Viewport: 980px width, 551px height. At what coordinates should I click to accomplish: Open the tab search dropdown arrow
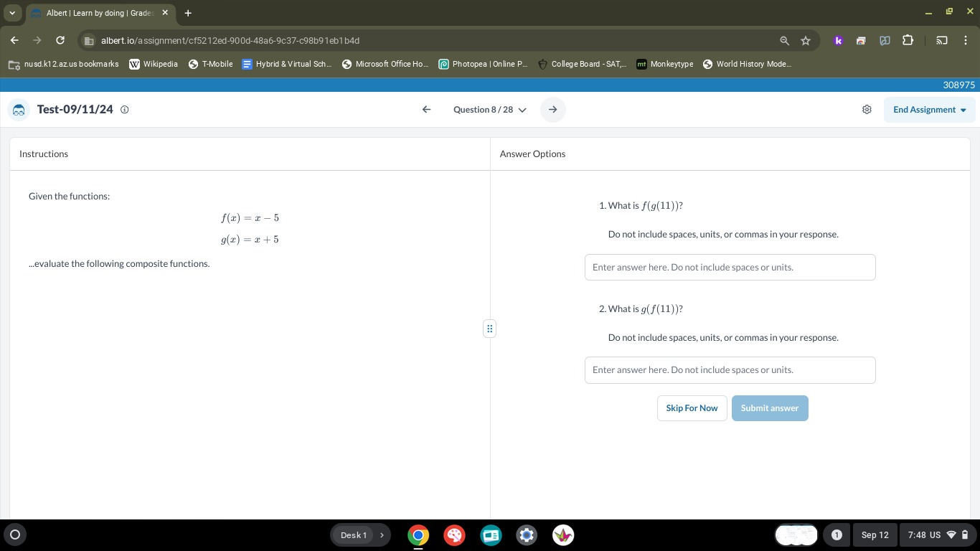[12, 13]
